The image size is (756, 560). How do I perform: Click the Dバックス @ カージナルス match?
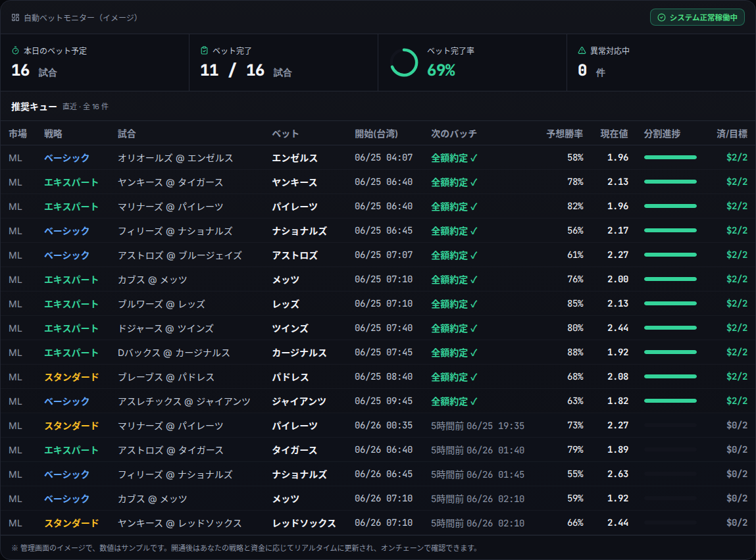tap(174, 353)
